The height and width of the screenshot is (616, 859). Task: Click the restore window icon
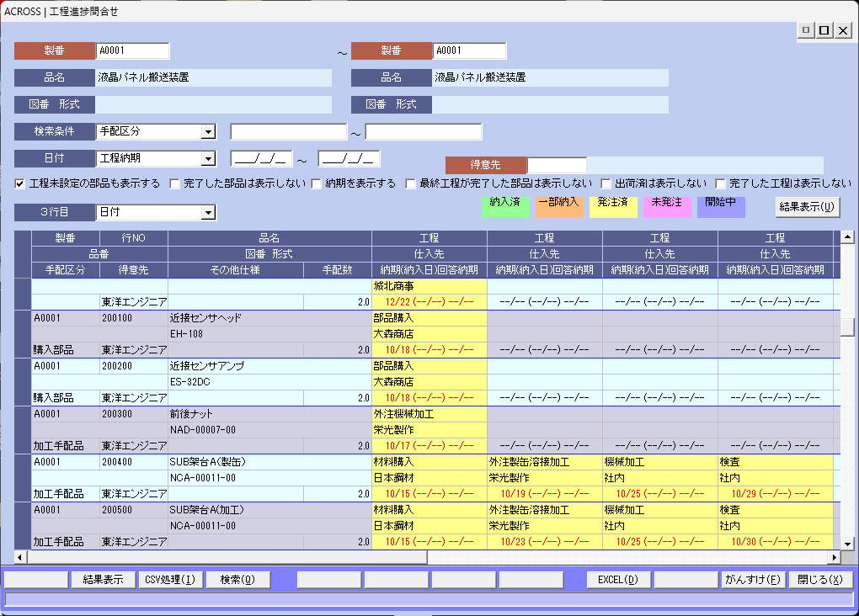824,31
